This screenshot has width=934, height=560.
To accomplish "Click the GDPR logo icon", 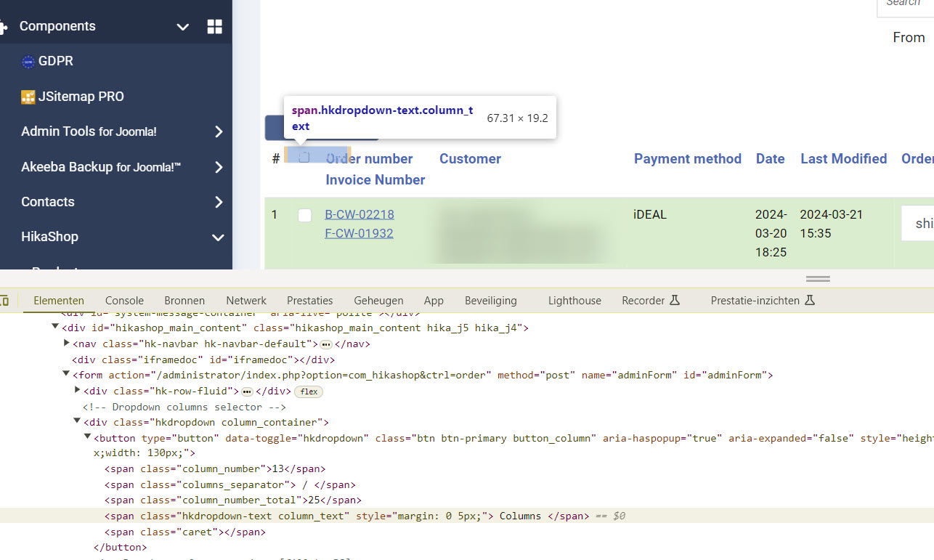I will [x=28, y=62].
